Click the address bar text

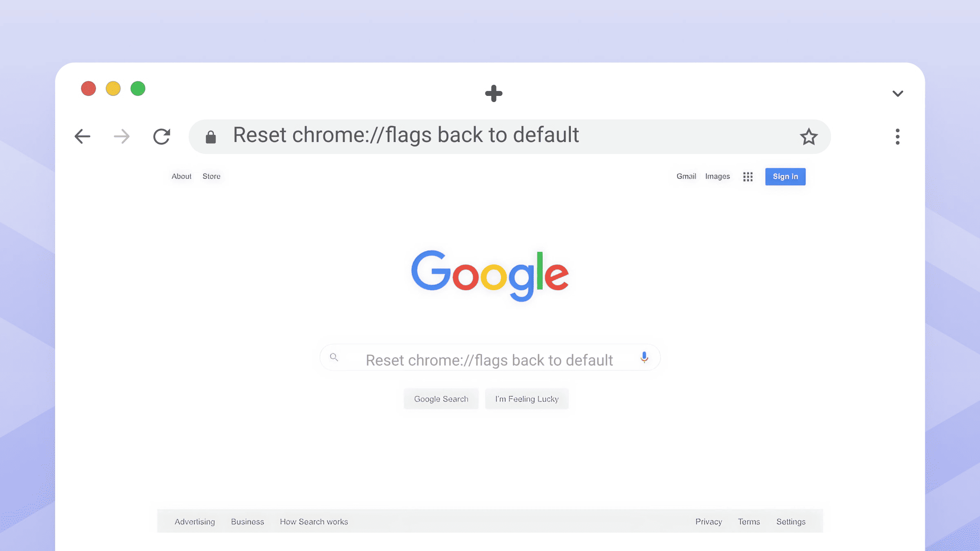(406, 136)
